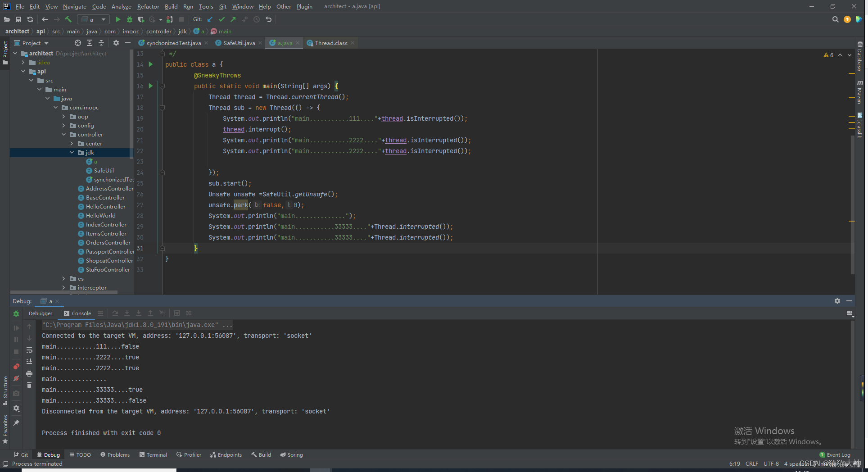This screenshot has width=868, height=472.
Task: Click the editor vertical scrollbar
Action: 852,205
